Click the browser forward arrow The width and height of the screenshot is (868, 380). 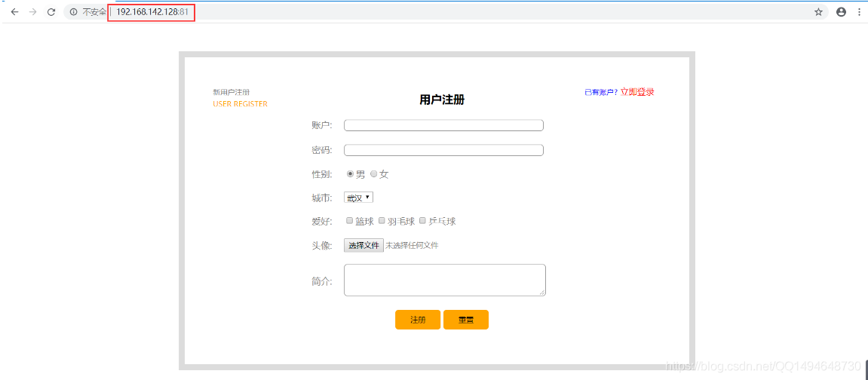tap(32, 12)
